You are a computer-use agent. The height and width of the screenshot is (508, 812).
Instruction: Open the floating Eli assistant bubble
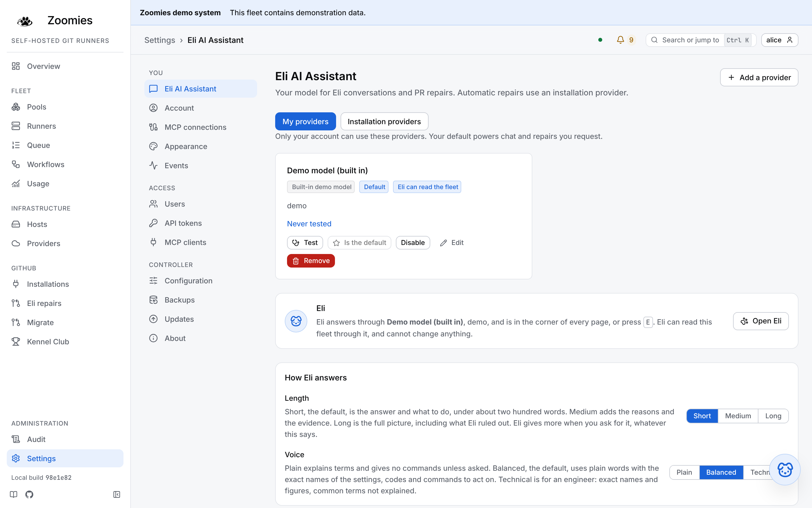tap(785, 469)
